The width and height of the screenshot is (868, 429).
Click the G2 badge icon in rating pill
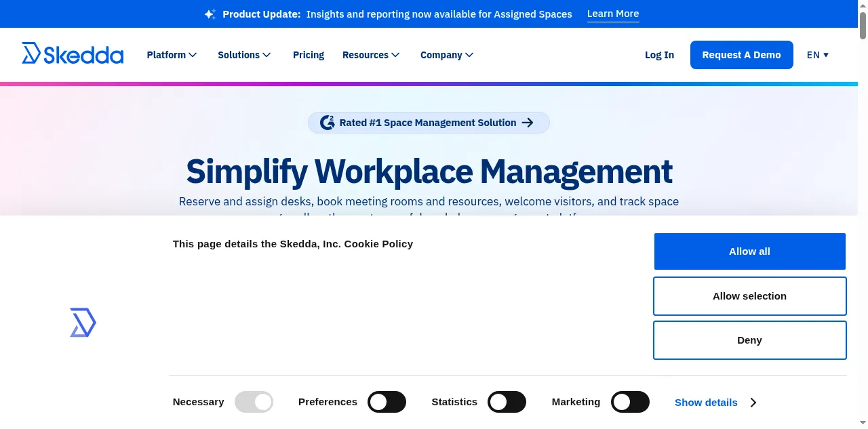[x=328, y=123]
